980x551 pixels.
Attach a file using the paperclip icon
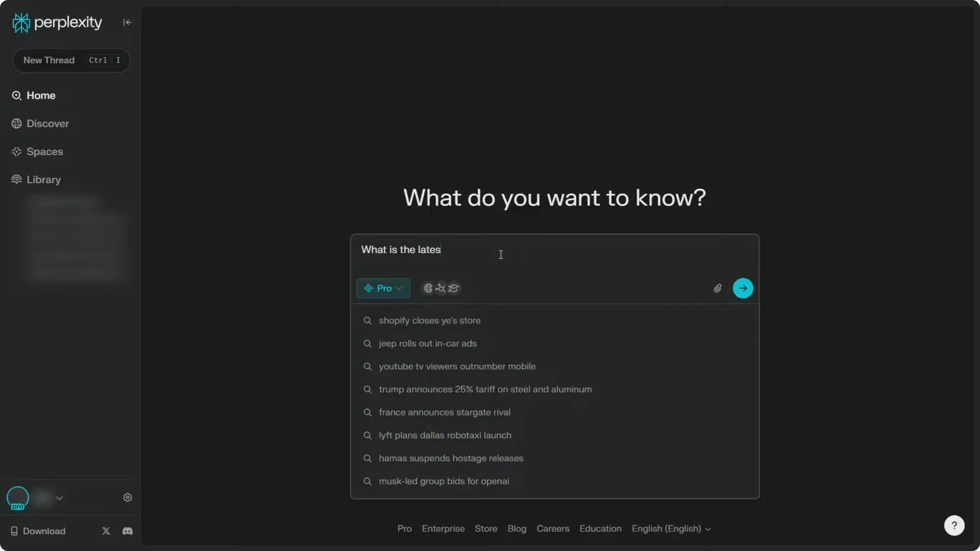click(x=717, y=288)
